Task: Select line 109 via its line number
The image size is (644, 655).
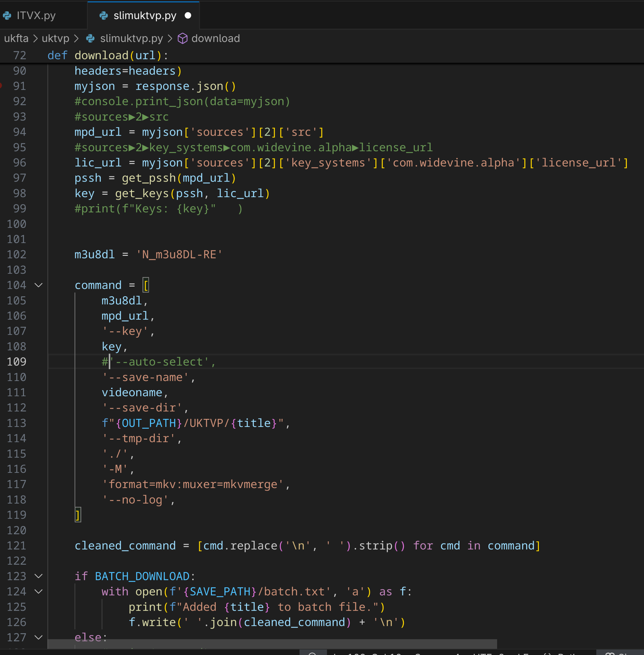Action: [16, 362]
